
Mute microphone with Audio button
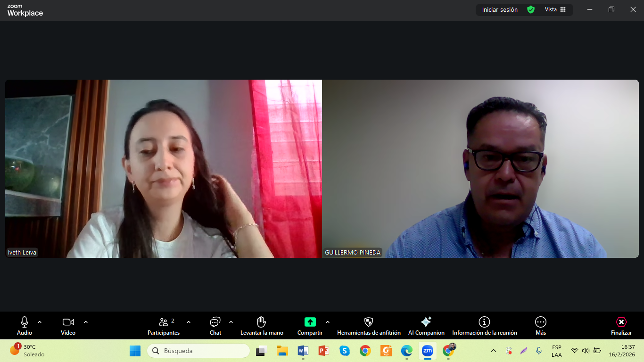[x=25, y=325]
